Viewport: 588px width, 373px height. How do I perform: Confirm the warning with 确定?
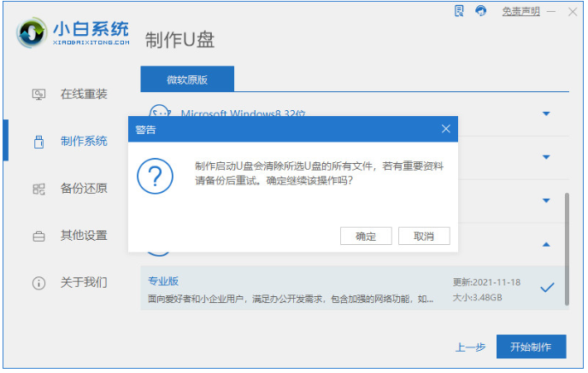tap(365, 236)
